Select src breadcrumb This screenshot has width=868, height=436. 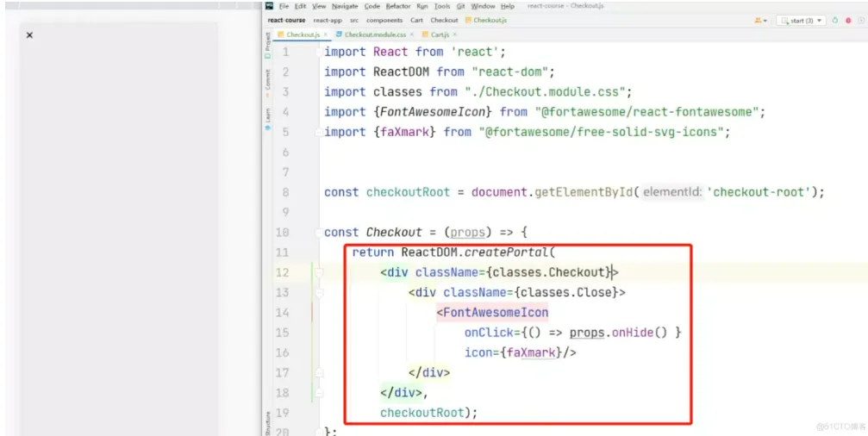point(354,20)
